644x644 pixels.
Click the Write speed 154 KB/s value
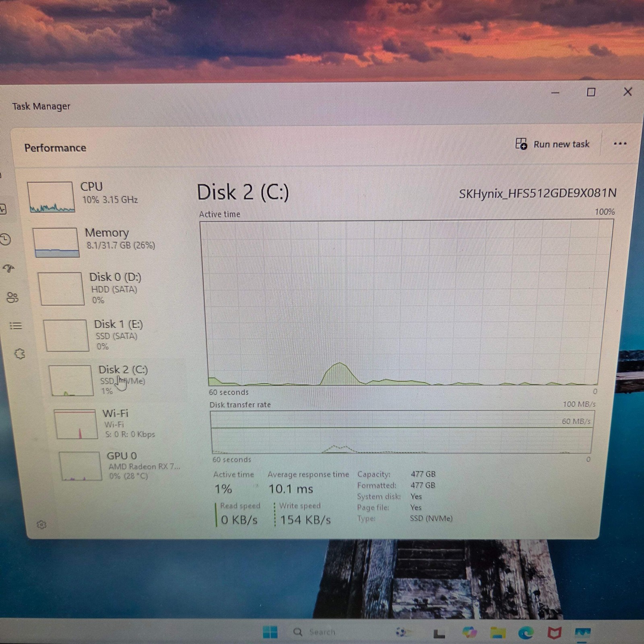(x=305, y=520)
